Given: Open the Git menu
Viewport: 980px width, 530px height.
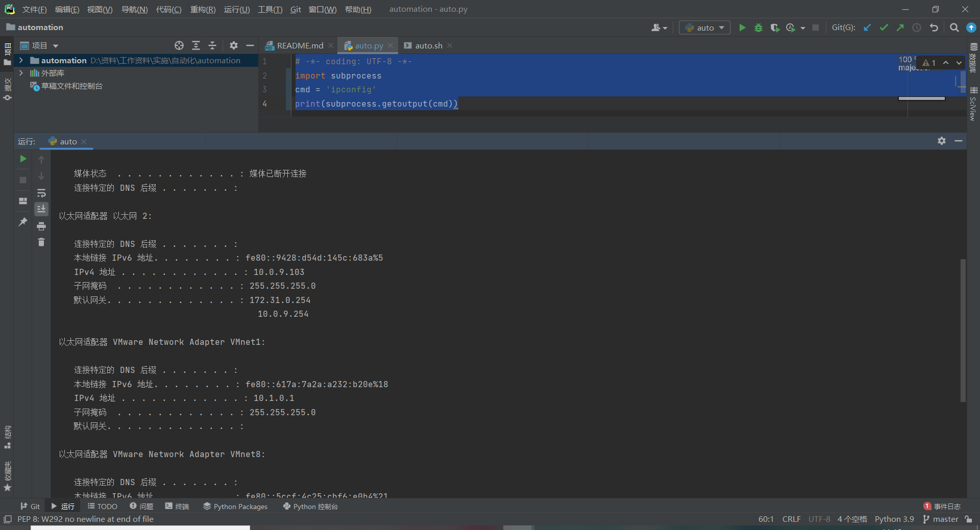Looking at the screenshot, I should [x=296, y=9].
